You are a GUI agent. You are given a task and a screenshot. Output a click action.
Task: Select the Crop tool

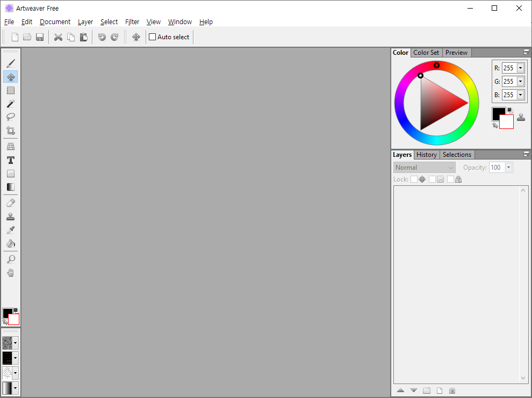tap(11, 131)
